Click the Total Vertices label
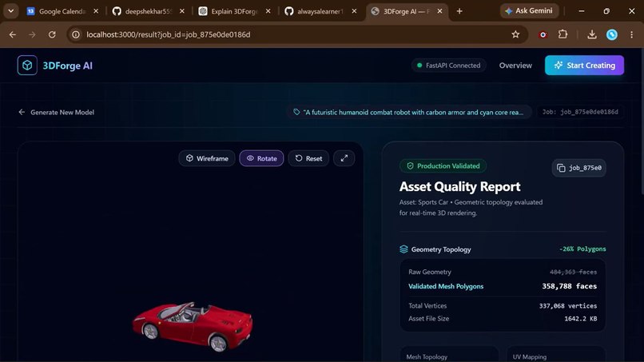644x362 pixels. 427,306
